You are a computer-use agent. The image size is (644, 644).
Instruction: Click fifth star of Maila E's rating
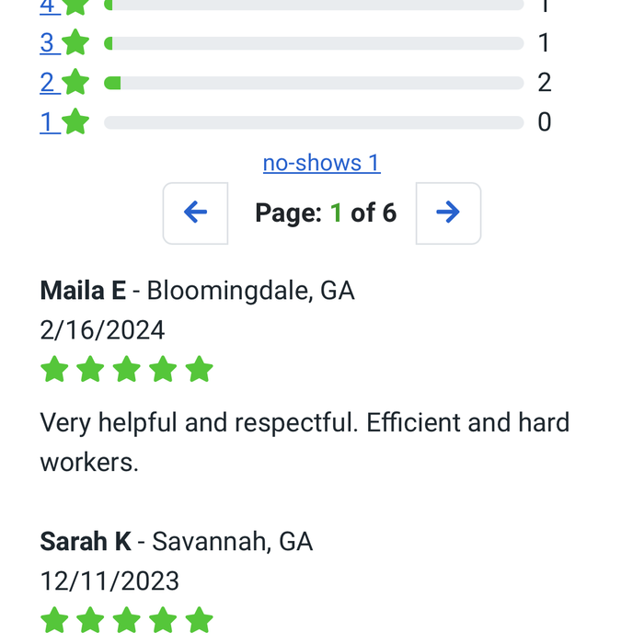pos(200,369)
